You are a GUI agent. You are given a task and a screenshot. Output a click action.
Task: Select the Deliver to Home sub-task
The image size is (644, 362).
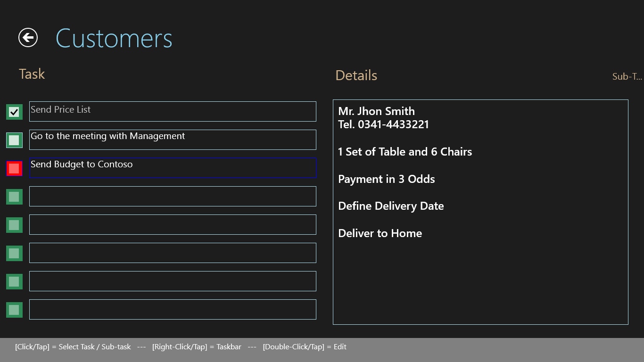point(380,233)
